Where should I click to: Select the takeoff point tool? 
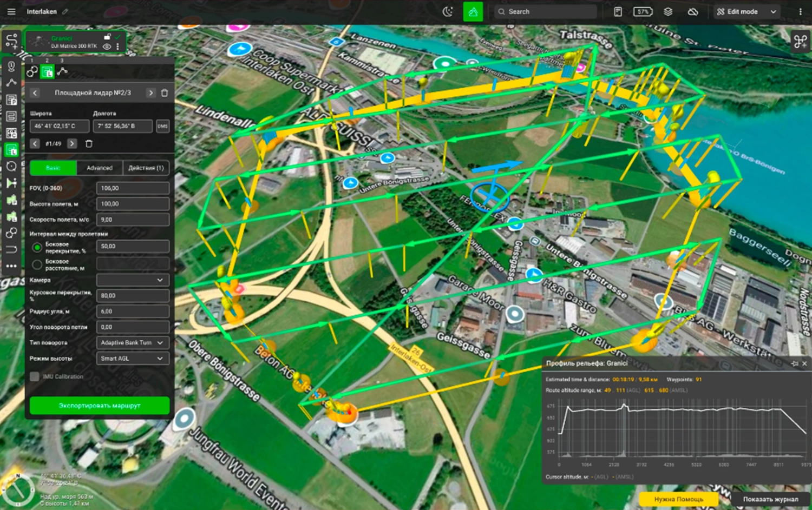point(11,67)
